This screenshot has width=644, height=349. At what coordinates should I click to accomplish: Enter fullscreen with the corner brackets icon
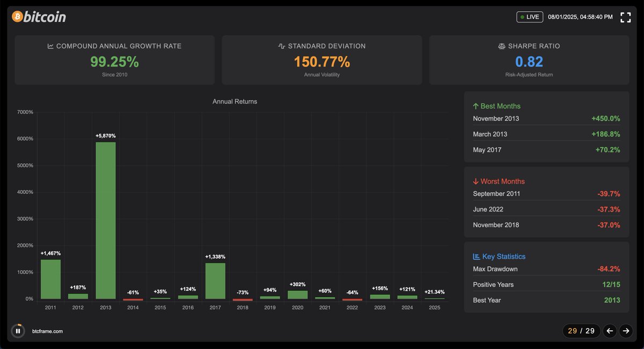tap(625, 17)
